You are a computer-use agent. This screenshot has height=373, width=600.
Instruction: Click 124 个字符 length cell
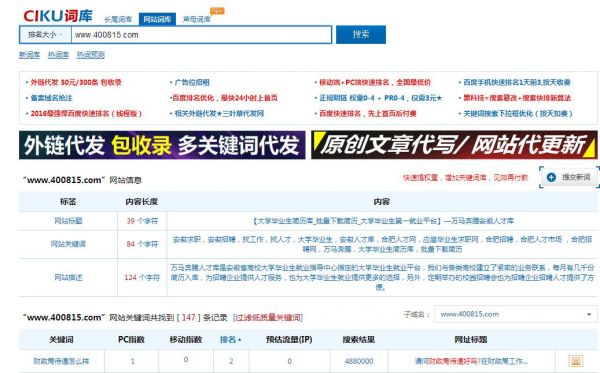(142, 277)
